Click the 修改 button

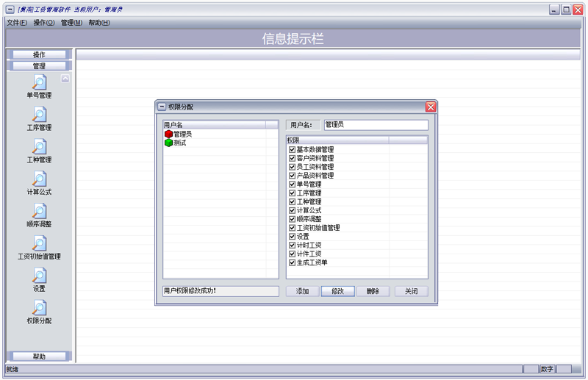click(337, 291)
